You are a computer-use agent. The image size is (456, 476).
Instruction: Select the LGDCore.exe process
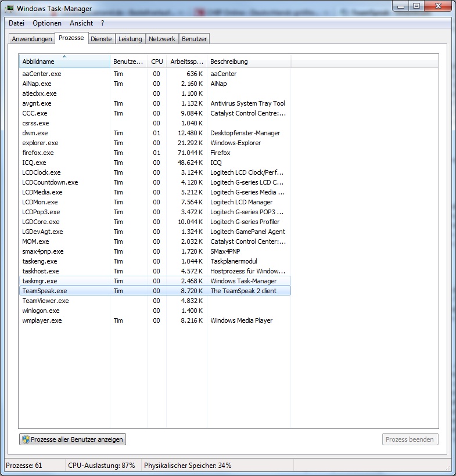click(155, 222)
